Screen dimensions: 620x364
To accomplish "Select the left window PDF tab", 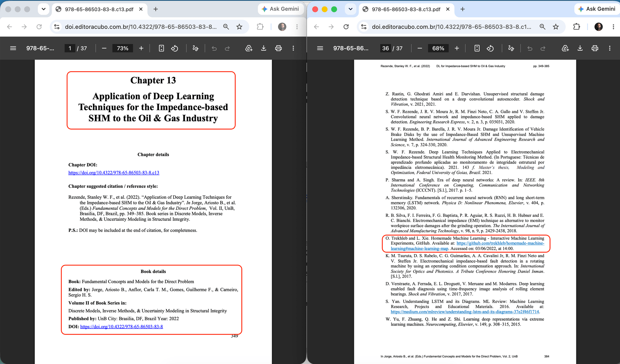I will (x=99, y=9).
